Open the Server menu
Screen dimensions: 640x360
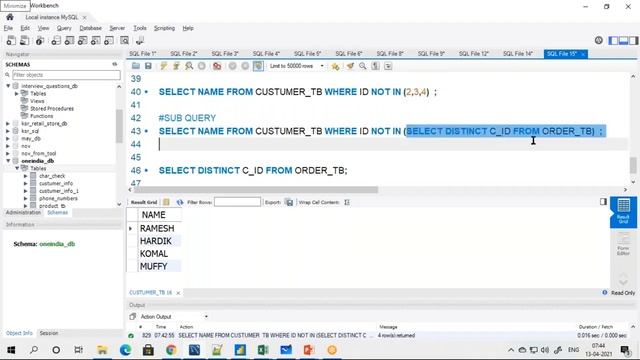click(117, 28)
